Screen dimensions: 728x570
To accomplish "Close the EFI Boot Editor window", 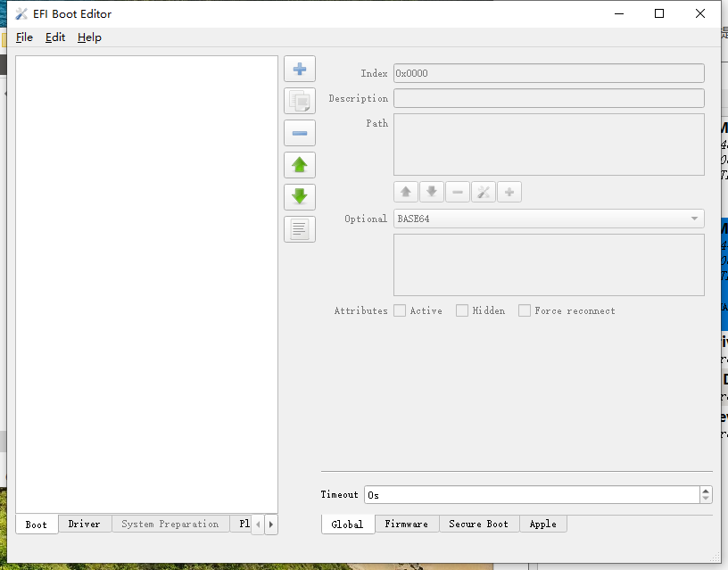I will tap(700, 13).
